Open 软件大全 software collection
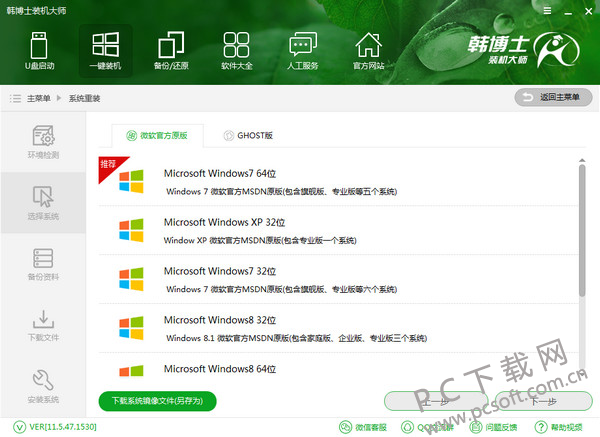The width and height of the screenshot is (600, 437). [x=236, y=51]
